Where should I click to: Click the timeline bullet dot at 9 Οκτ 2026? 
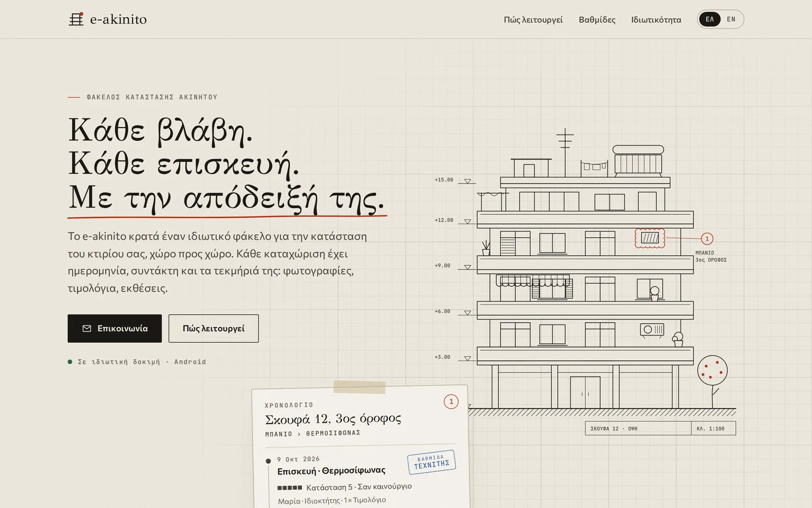tap(268, 461)
